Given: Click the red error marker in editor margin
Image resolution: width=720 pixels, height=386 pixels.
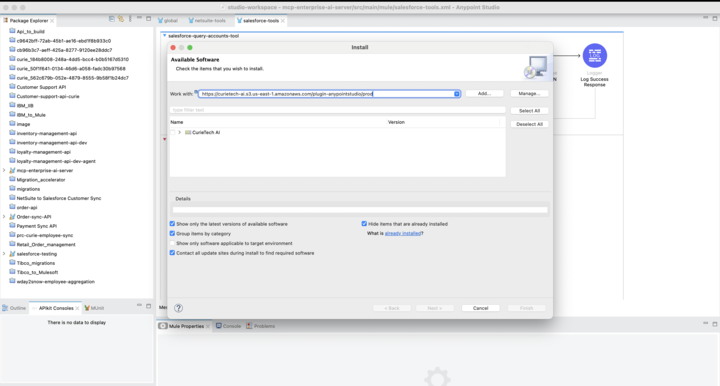Looking at the screenshot, I should [164, 139].
